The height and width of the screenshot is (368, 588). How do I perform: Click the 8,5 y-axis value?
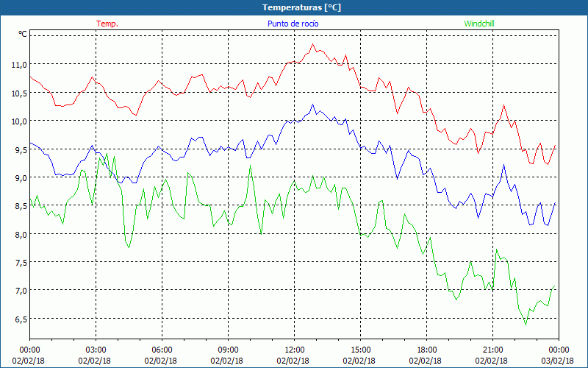tap(21, 206)
